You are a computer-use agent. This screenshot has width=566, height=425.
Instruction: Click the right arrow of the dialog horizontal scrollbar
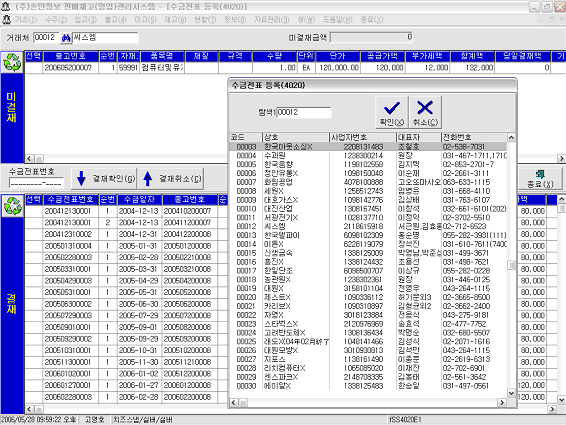coord(502,402)
